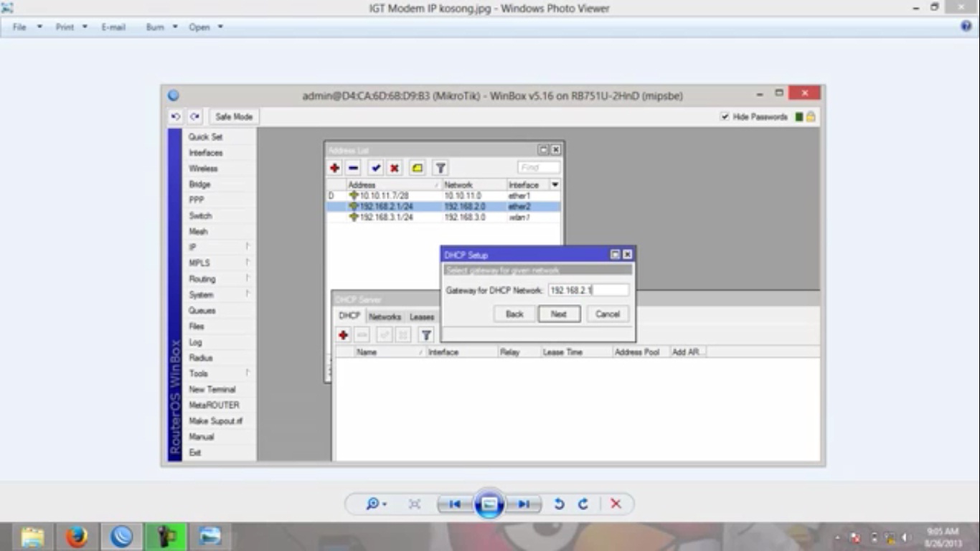The width and height of the screenshot is (980, 551).
Task: Start the slide show with the center button
Action: tap(489, 504)
